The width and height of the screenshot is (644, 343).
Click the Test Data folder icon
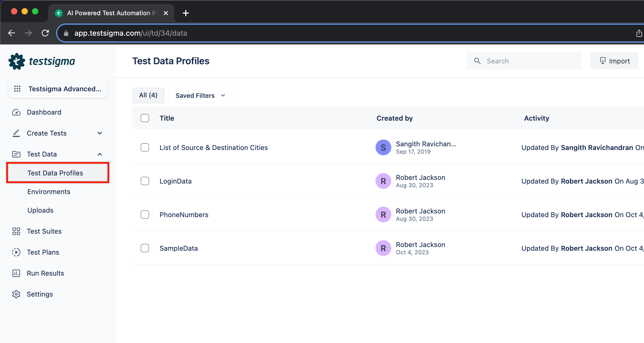click(16, 154)
